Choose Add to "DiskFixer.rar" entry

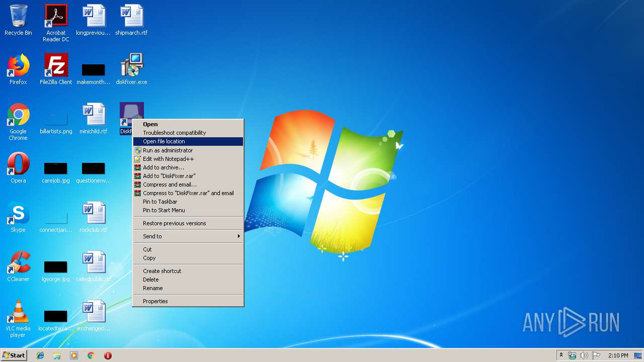click(x=188, y=176)
